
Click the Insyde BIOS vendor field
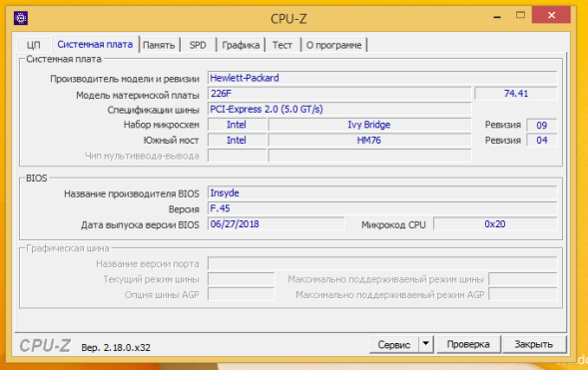382,192
